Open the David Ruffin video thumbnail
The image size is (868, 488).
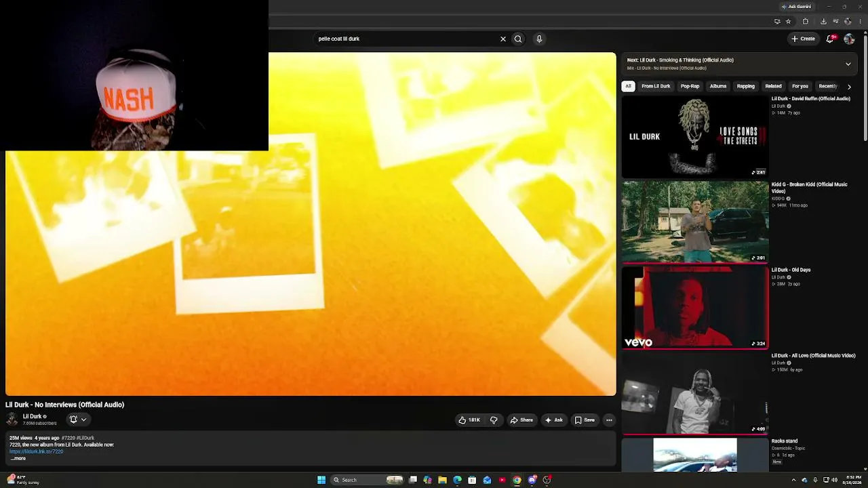[695, 137]
